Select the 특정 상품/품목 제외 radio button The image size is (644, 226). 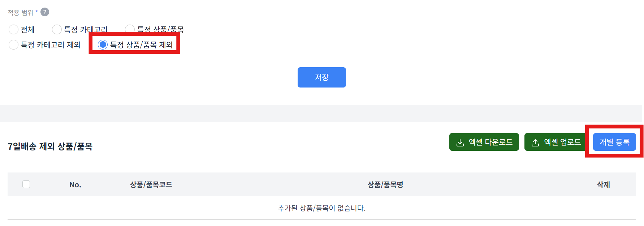(103, 44)
